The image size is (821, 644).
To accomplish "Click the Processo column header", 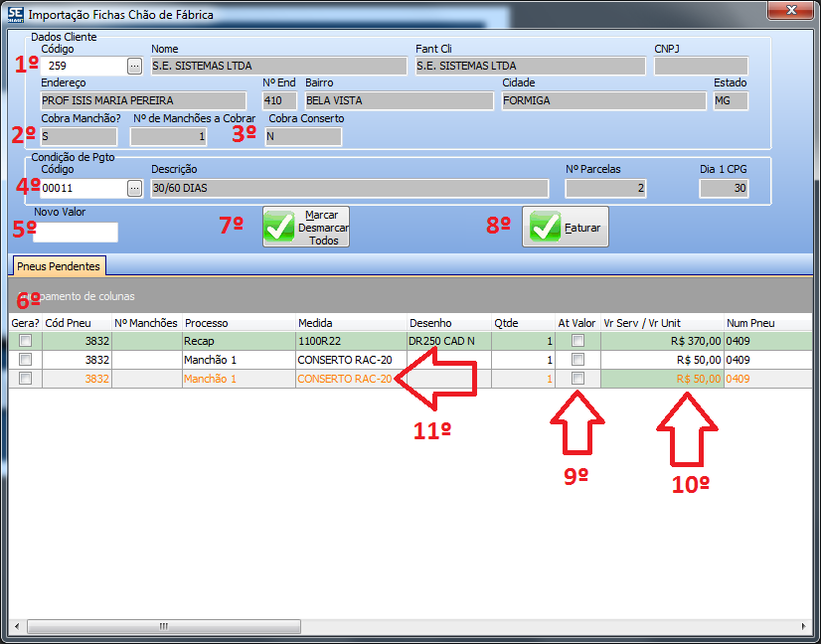I will pos(238,323).
